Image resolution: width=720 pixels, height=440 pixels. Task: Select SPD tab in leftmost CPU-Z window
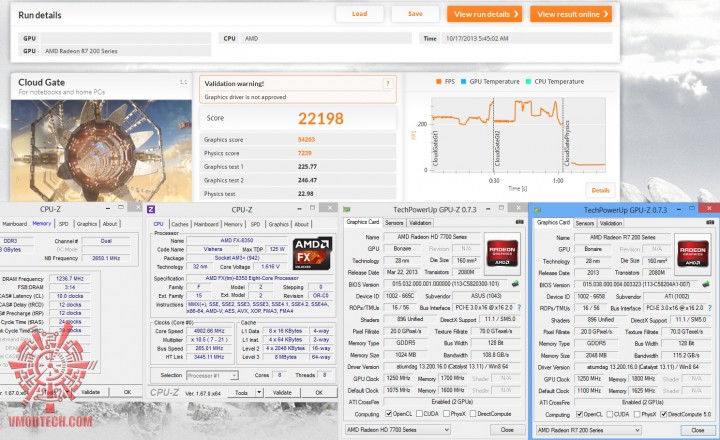63,224
